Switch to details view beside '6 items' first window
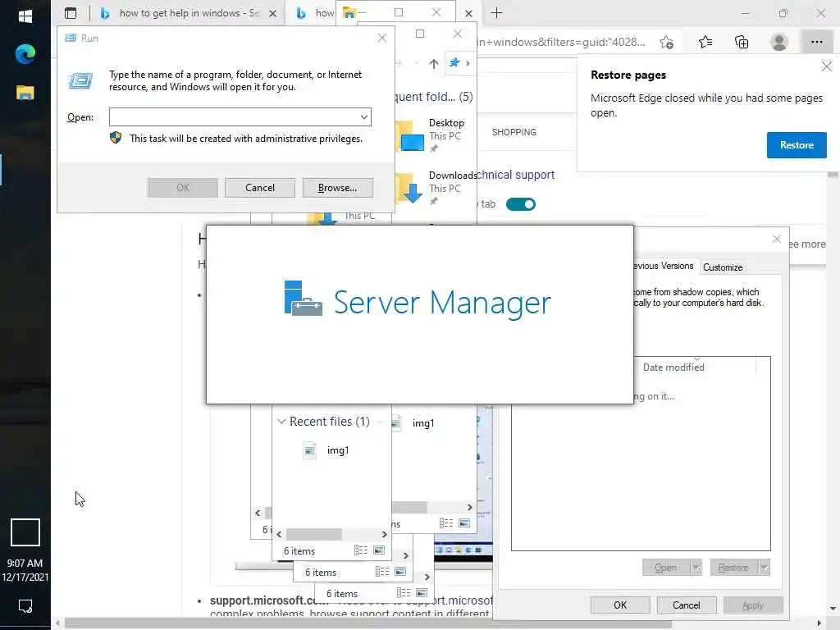Screen dimensions: 840x630 point(361,550)
